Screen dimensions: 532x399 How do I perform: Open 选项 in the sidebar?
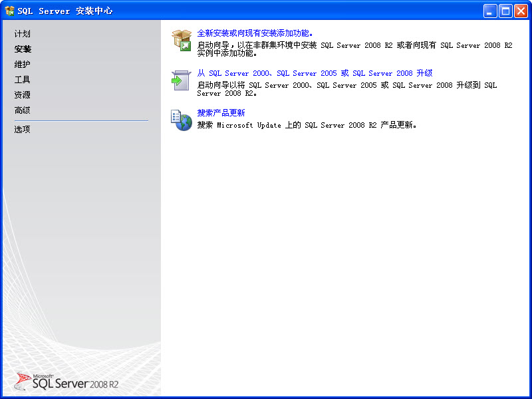[23, 129]
